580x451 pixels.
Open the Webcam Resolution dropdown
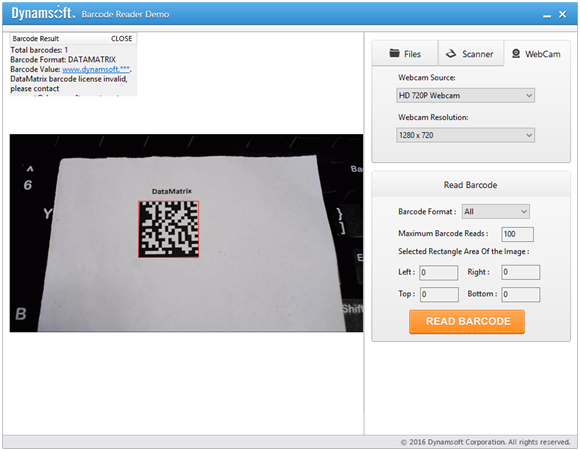click(x=465, y=135)
